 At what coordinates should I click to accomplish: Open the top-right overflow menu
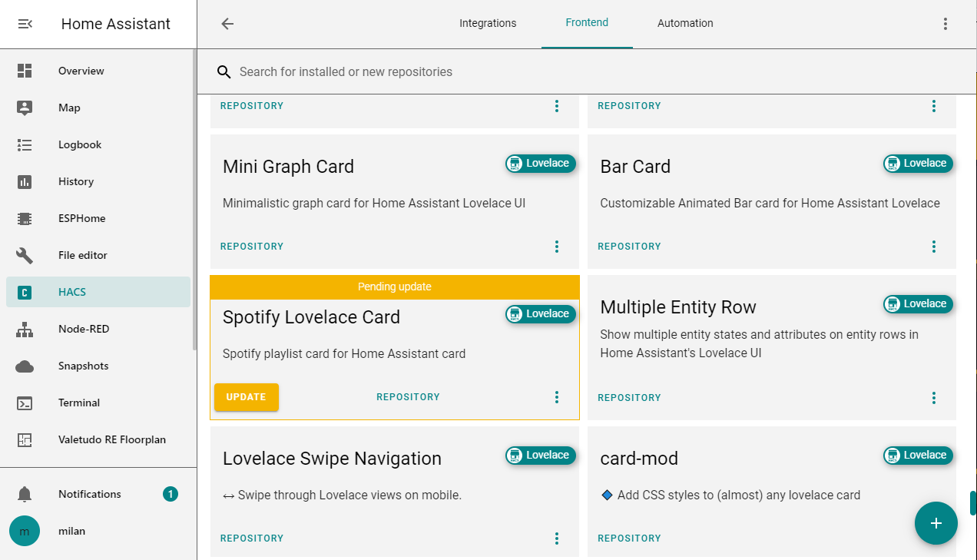click(946, 24)
